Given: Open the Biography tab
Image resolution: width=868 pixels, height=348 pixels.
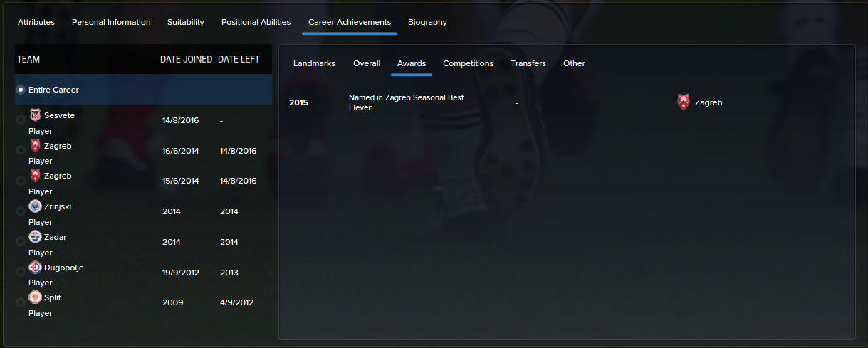Looking at the screenshot, I should point(427,22).
